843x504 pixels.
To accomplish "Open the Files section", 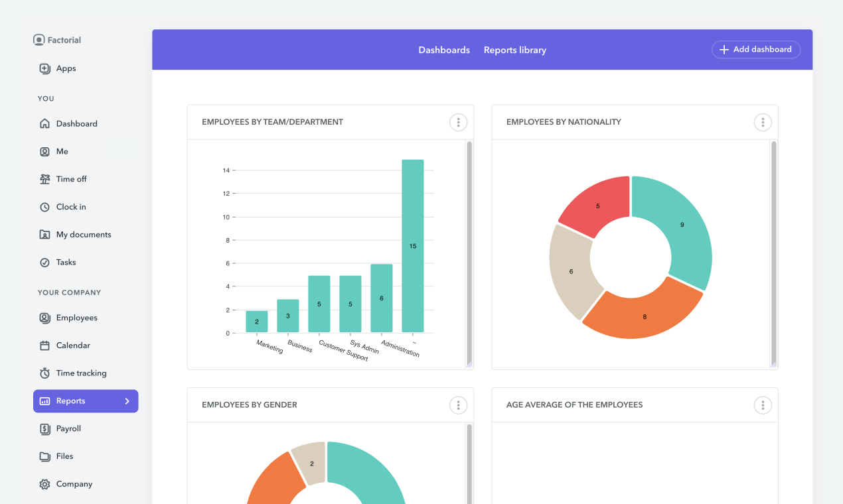I will (64, 456).
